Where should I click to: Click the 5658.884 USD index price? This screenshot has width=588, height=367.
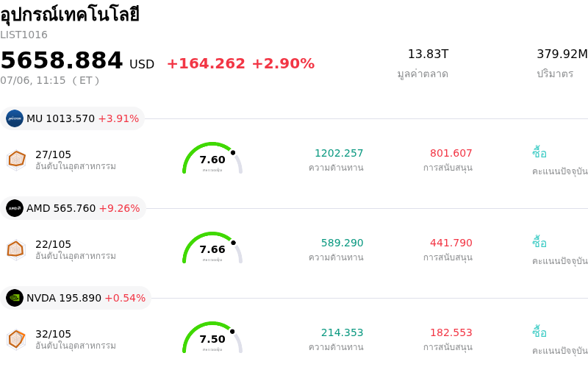[78, 61]
